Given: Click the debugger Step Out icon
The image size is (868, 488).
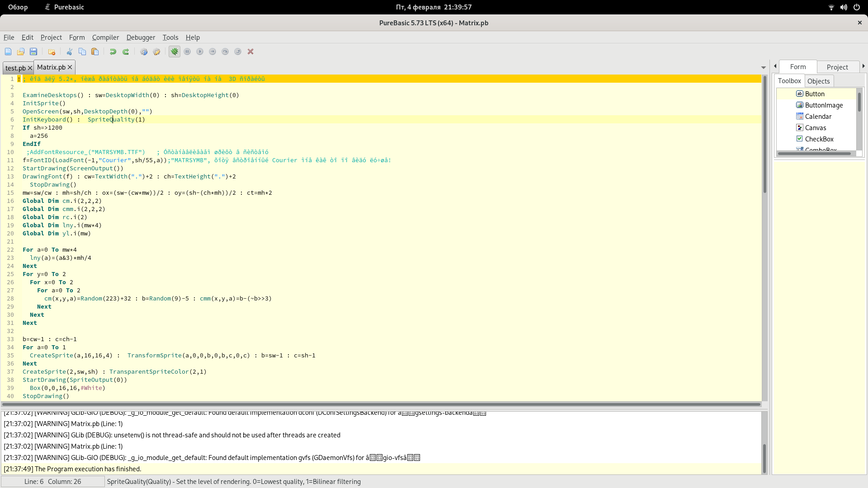Looking at the screenshot, I should [x=238, y=52].
